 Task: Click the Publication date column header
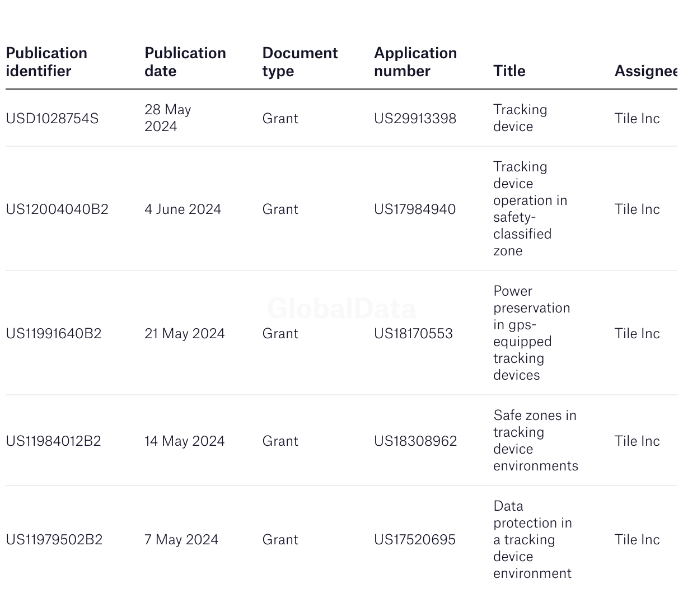(x=185, y=62)
